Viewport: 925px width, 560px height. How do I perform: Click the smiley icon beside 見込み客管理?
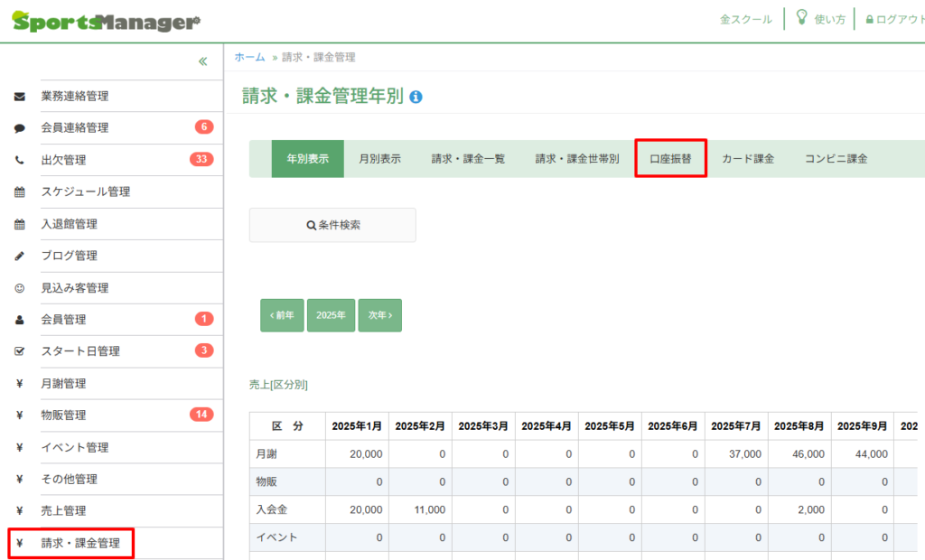(20, 288)
